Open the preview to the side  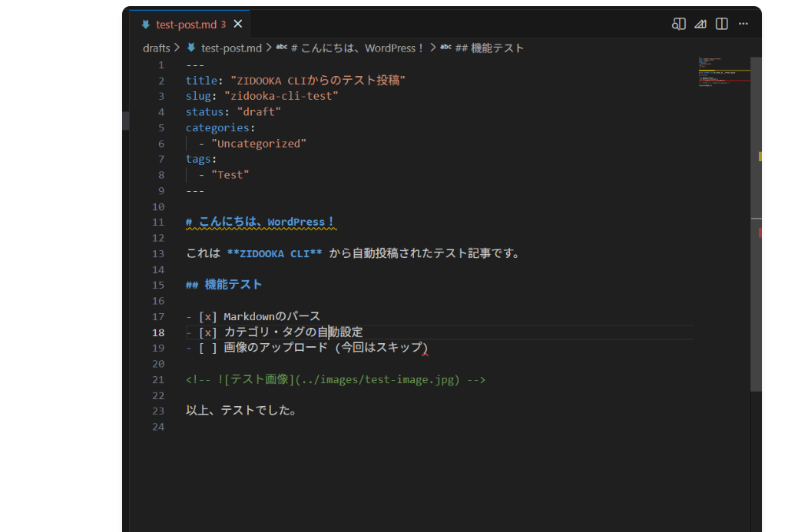678,24
